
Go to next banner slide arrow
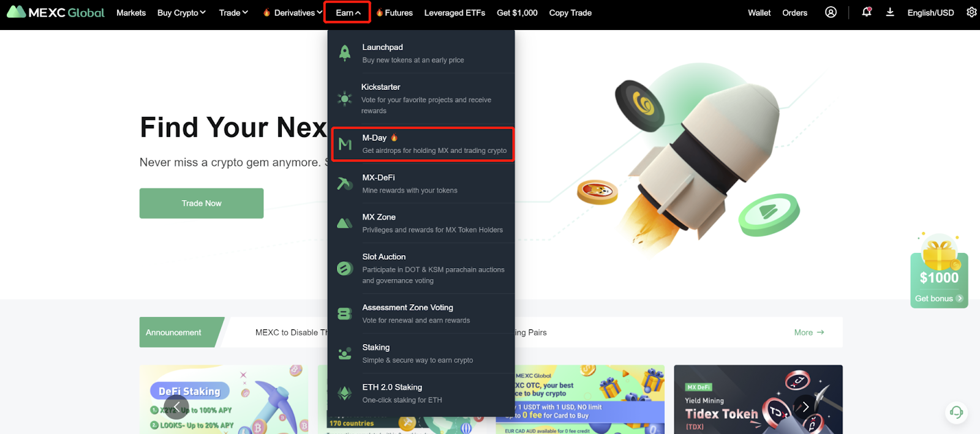(805, 407)
